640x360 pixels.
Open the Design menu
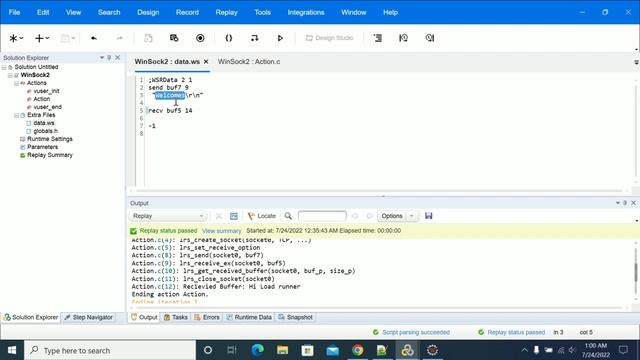click(x=148, y=12)
